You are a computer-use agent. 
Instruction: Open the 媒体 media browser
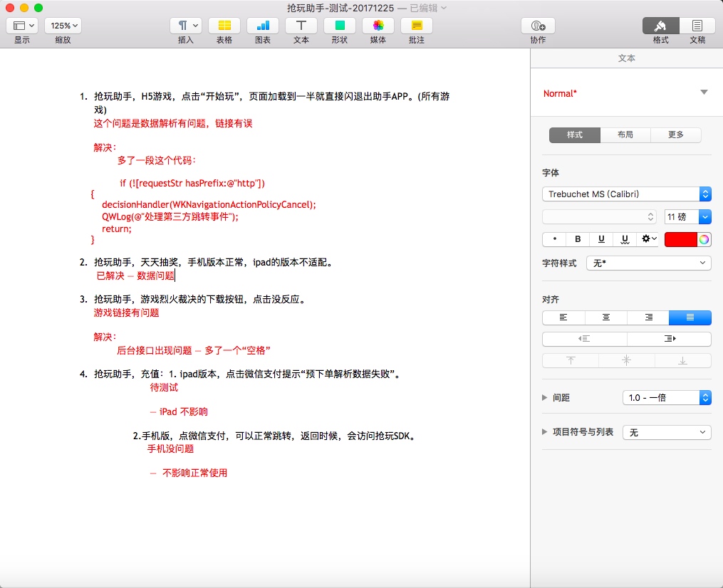coord(378,26)
